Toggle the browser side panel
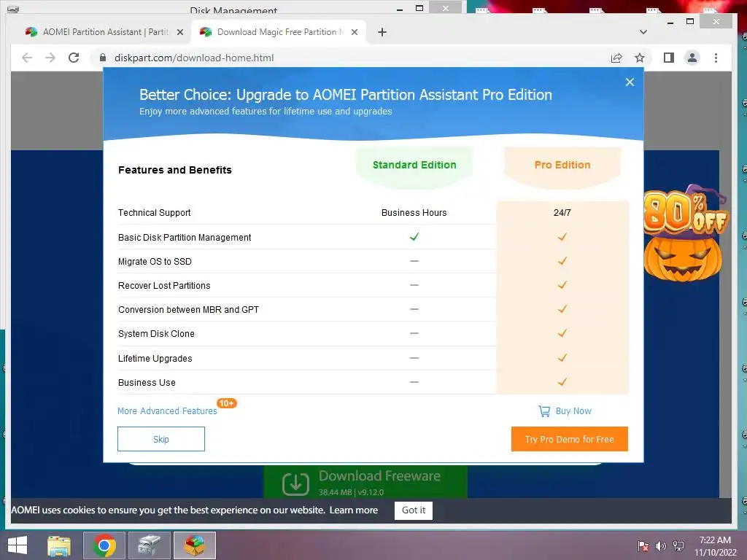This screenshot has width=747, height=560. [x=668, y=58]
